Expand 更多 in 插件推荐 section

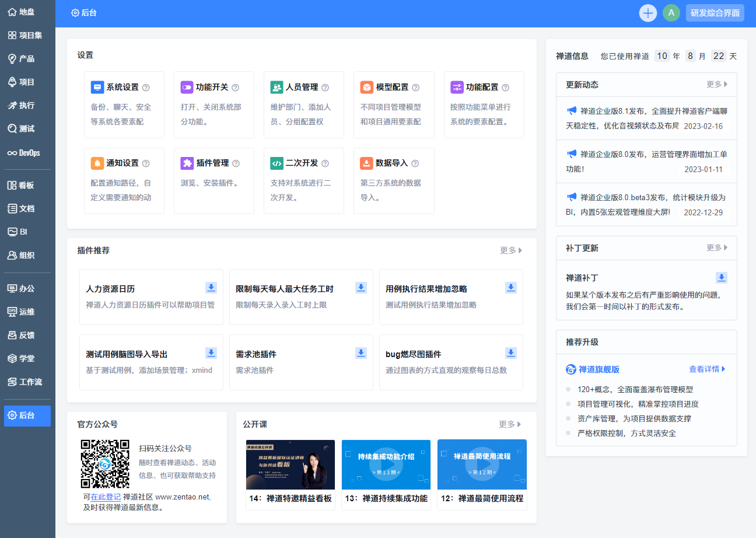click(511, 250)
